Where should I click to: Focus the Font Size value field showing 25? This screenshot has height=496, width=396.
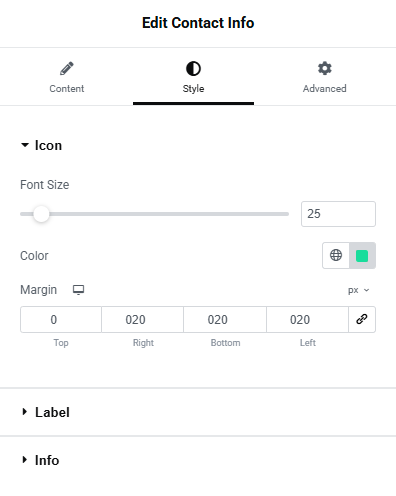(x=338, y=214)
